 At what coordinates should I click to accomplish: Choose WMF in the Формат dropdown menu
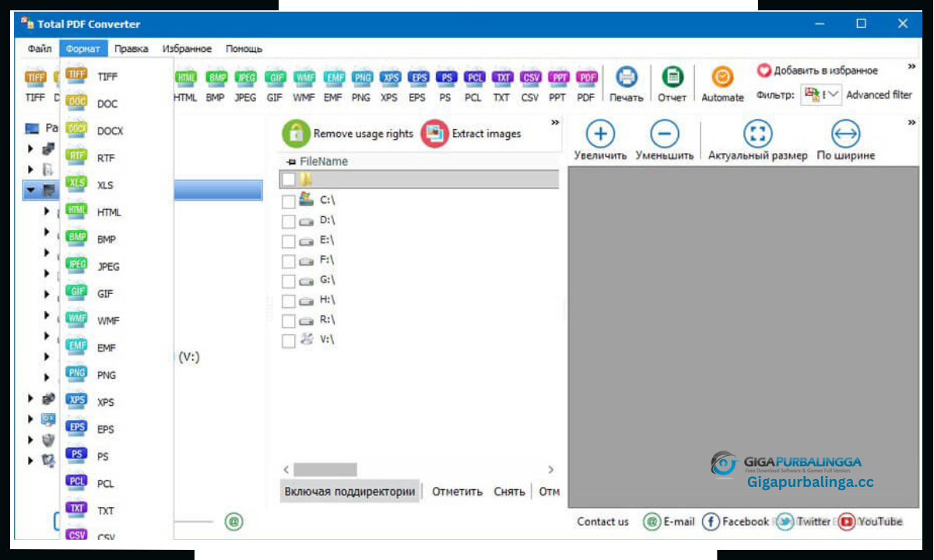click(117, 320)
